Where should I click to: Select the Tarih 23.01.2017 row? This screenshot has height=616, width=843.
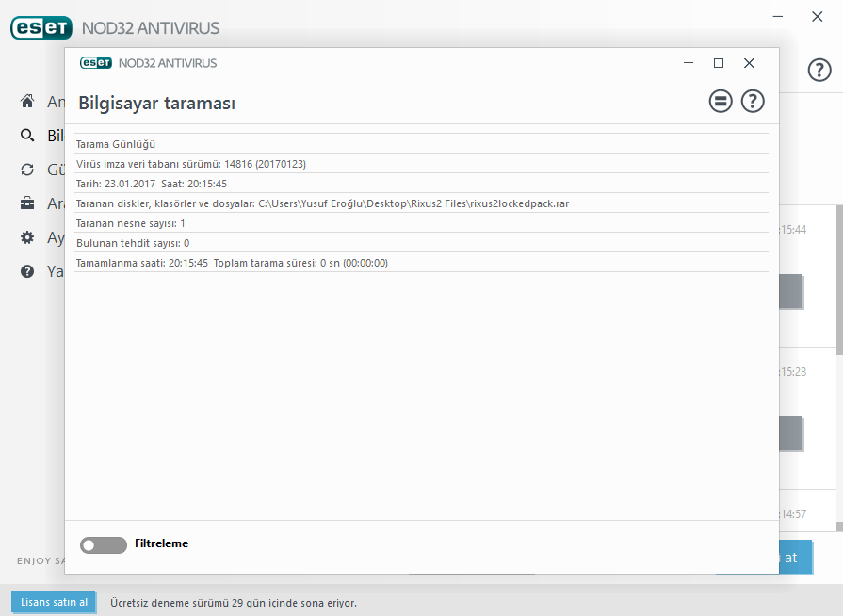pos(422,184)
